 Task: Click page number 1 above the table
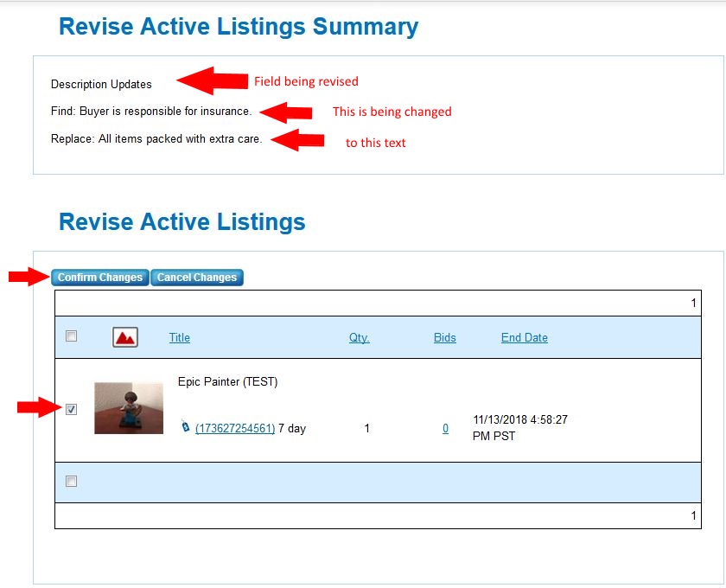[693, 303]
